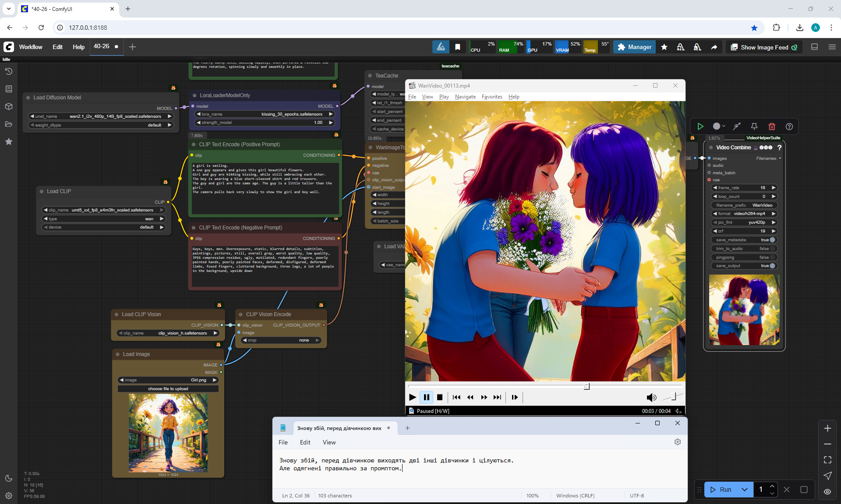Enable the trim_to_audio toggle
841x504 pixels.
coord(772,249)
